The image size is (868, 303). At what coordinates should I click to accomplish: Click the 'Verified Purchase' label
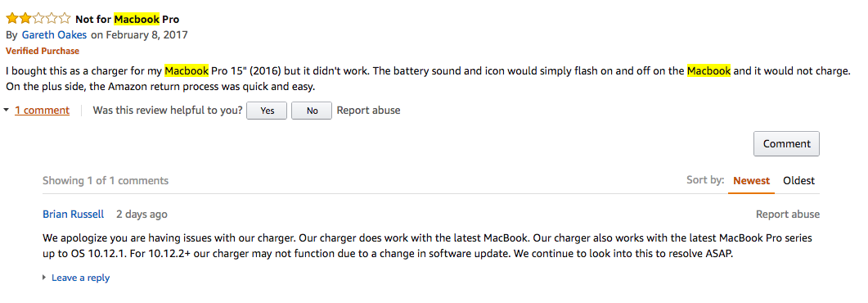43,51
